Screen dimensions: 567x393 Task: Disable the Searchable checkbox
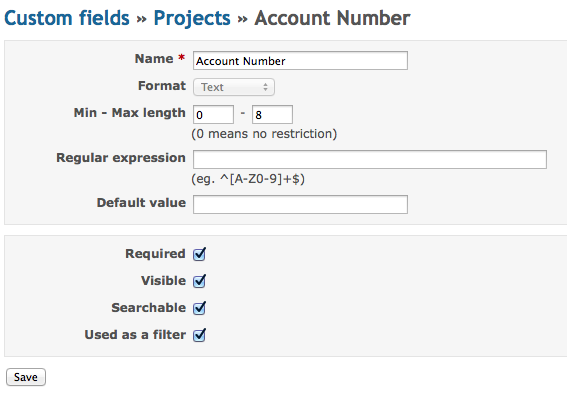199,308
